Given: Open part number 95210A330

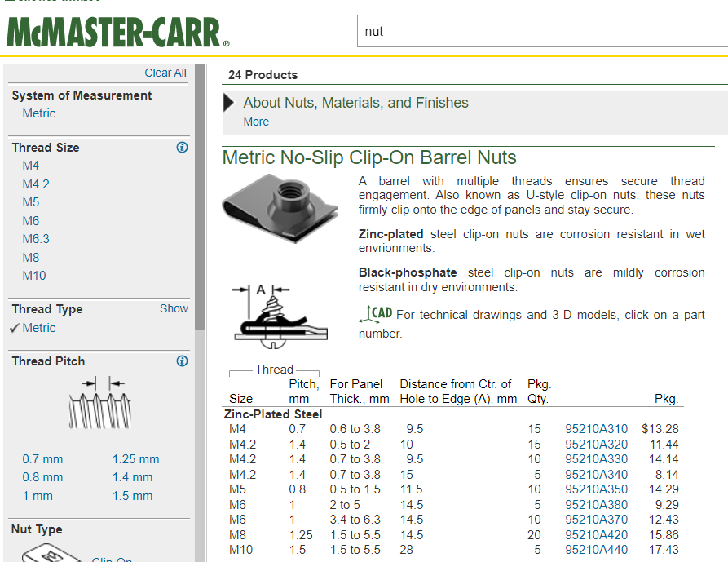Looking at the screenshot, I should click(596, 459).
